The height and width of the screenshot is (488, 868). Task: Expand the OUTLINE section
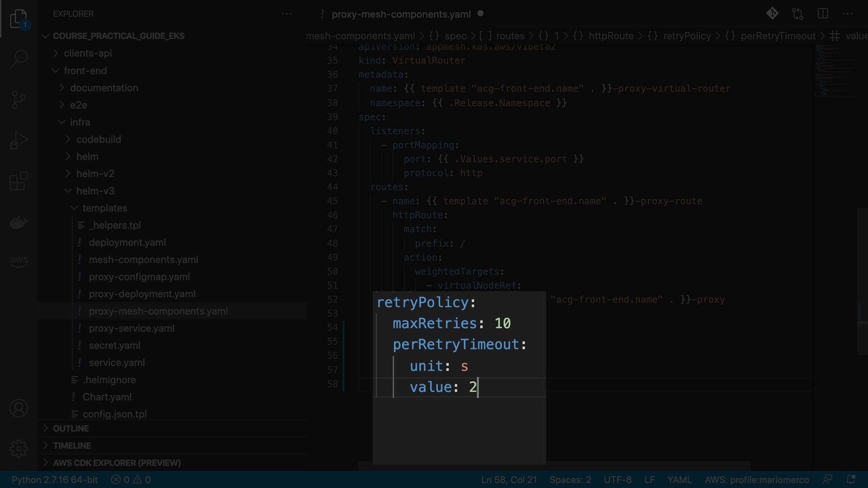pos(71,428)
